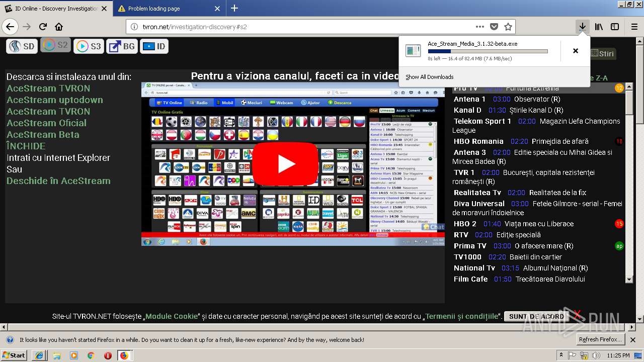Click the Refresh Firefox button
Image resolution: width=644 pixels, height=362 pixels.
point(601,339)
